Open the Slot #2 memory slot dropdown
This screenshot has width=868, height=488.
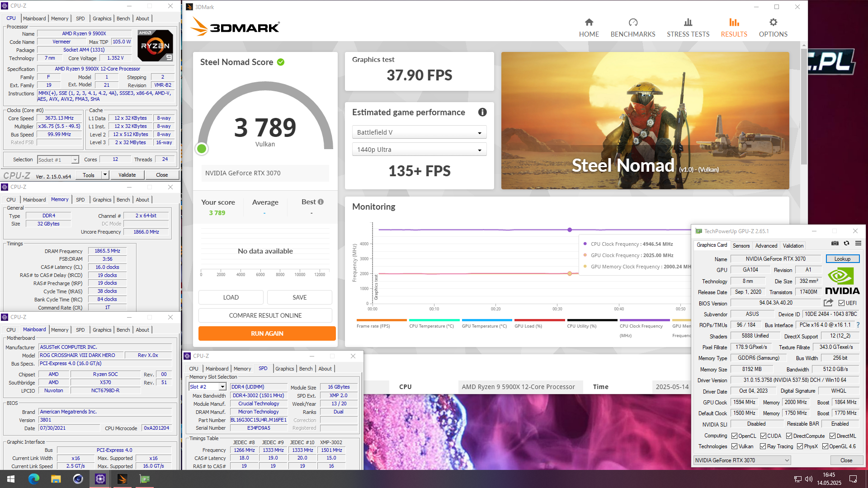tap(208, 387)
